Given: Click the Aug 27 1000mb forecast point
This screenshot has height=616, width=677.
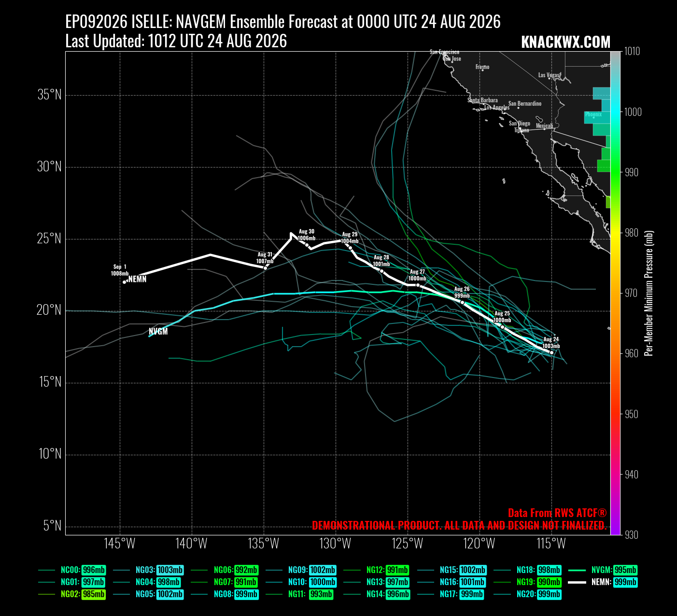Looking at the screenshot, I should point(418,285).
